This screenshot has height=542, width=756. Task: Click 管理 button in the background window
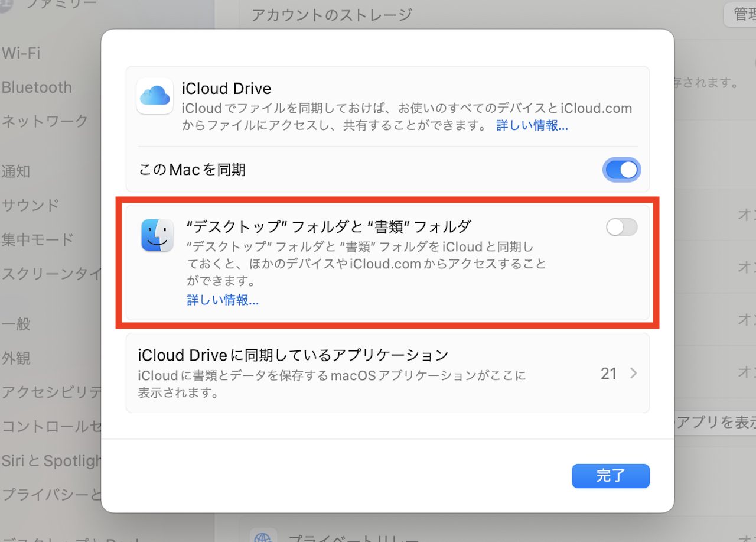740,14
